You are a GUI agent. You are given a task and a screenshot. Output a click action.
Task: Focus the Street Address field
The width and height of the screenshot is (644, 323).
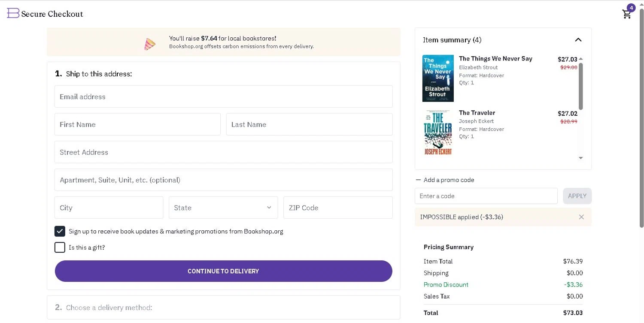click(223, 152)
